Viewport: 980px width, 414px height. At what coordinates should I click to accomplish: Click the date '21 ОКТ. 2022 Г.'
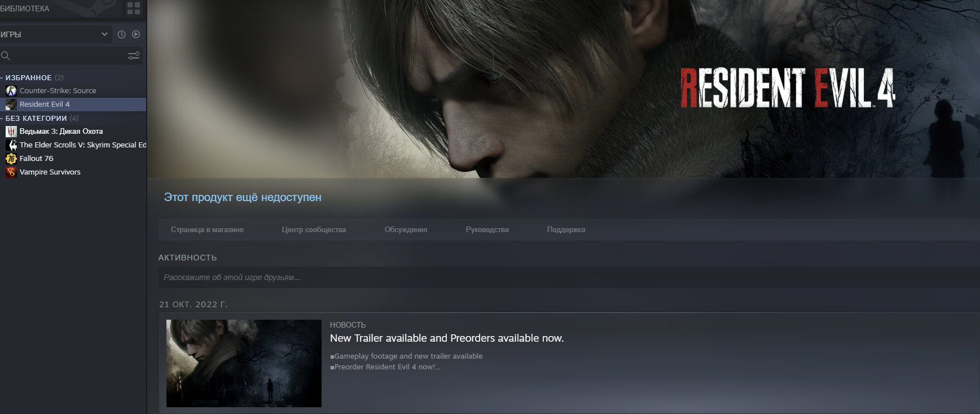(x=194, y=304)
